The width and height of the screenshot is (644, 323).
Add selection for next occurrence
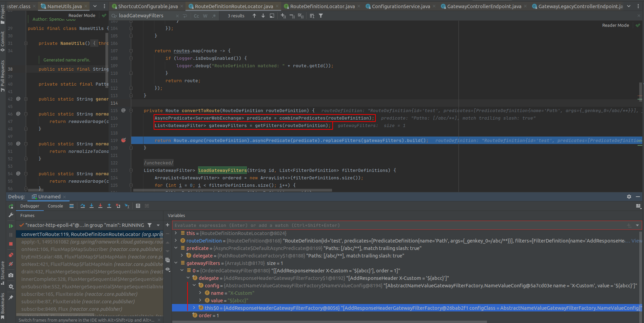pos(283,16)
